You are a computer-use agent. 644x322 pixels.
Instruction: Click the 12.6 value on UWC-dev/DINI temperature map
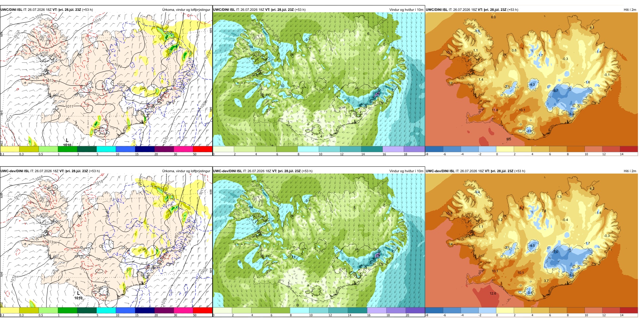tap(493, 294)
